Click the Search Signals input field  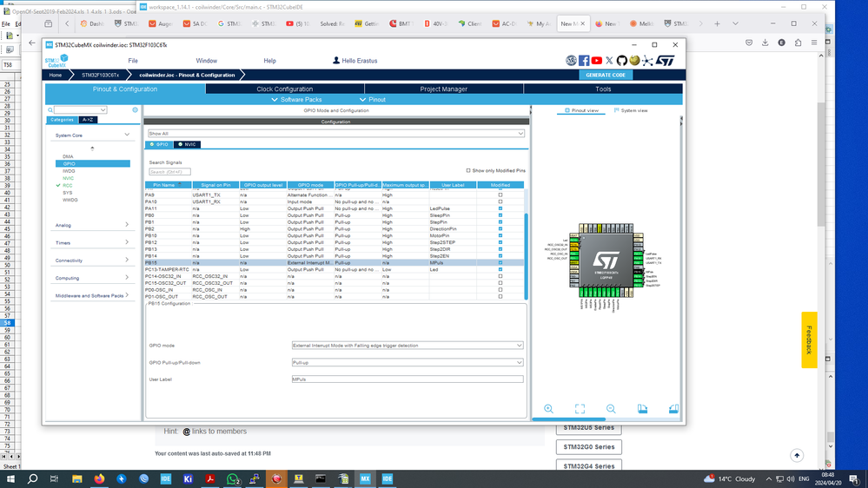(169, 172)
